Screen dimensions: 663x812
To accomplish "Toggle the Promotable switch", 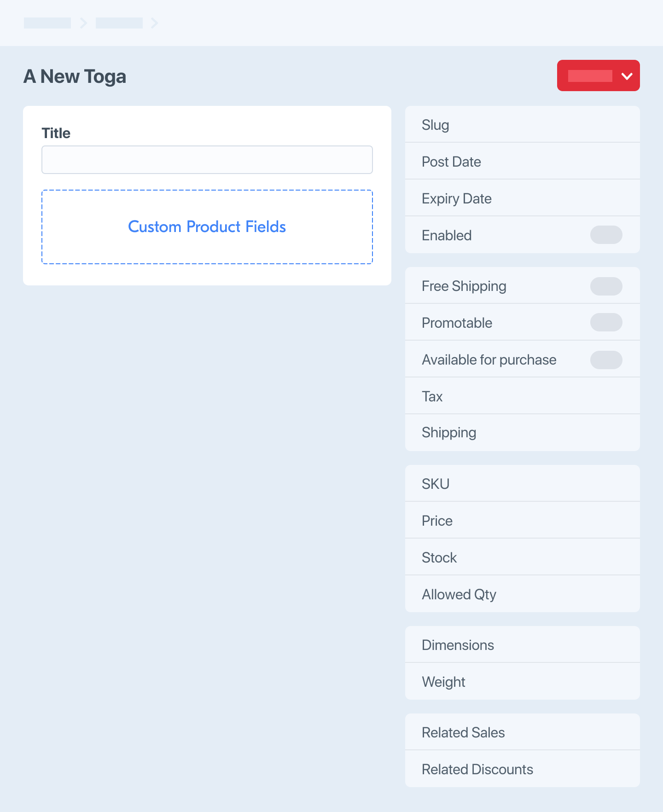I will 606,323.
